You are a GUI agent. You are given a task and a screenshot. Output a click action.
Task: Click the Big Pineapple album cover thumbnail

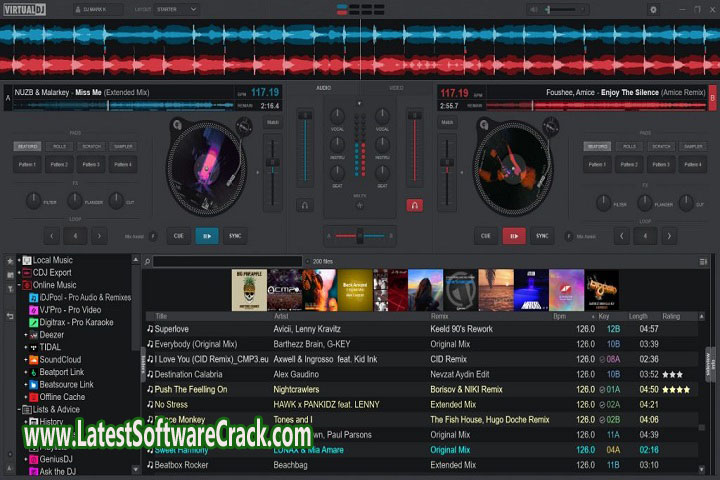click(x=249, y=290)
